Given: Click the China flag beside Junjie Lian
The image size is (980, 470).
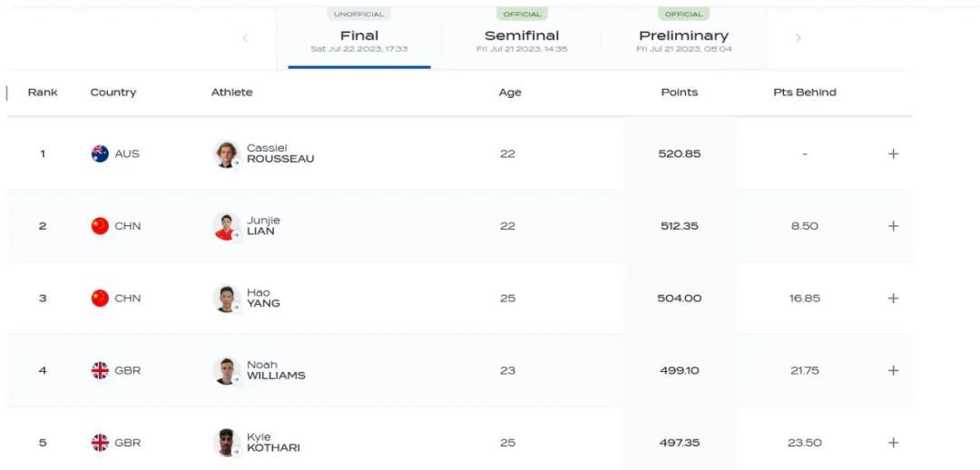Looking at the screenshot, I should [100, 226].
